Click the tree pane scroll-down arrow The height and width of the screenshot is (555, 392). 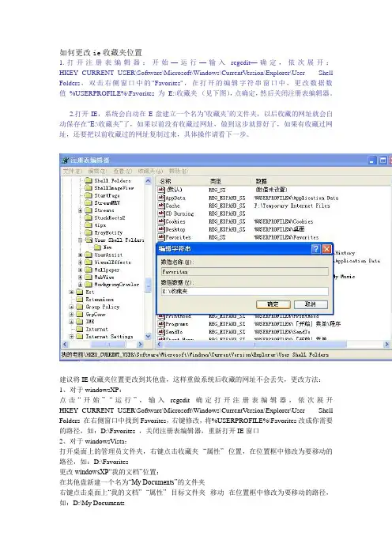point(149,336)
